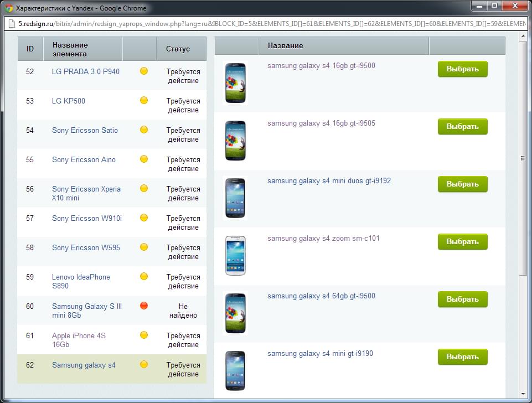Click yellow status dot for Sony Ericsson Satio
532x403 pixels.
144,130
